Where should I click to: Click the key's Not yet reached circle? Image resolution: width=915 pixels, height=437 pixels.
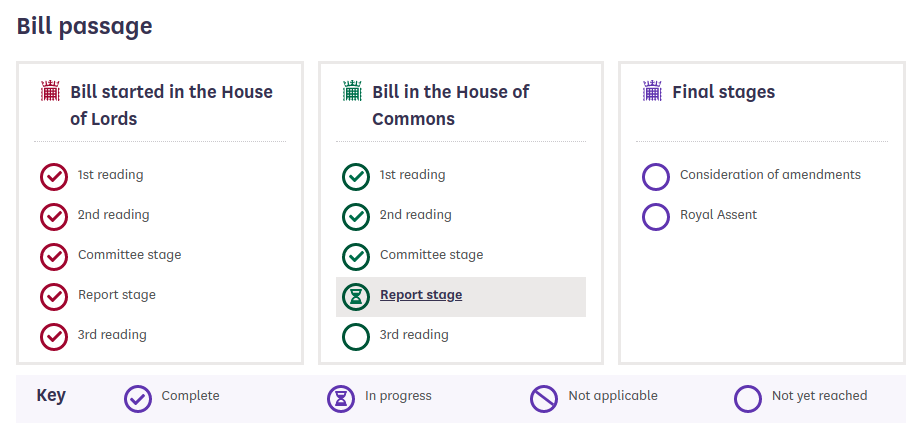tap(748, 399)
